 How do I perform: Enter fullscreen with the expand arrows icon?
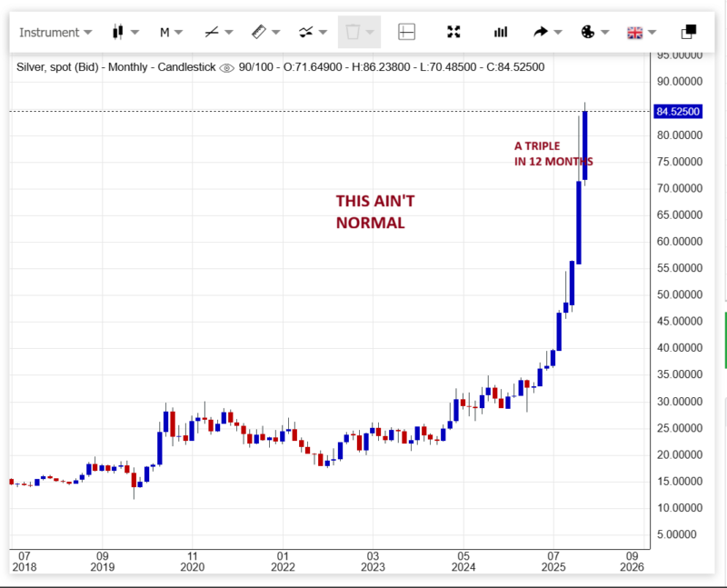coord(454,33)
